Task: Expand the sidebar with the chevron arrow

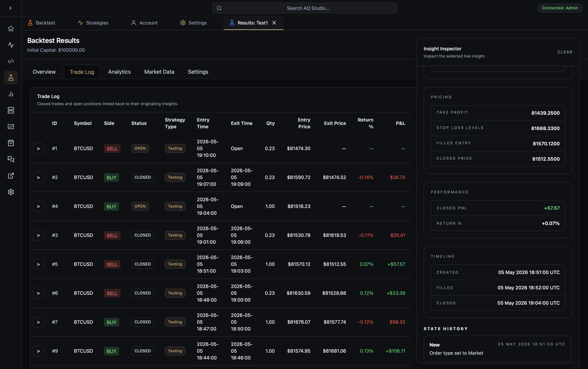Action: (x=11, y=8)
